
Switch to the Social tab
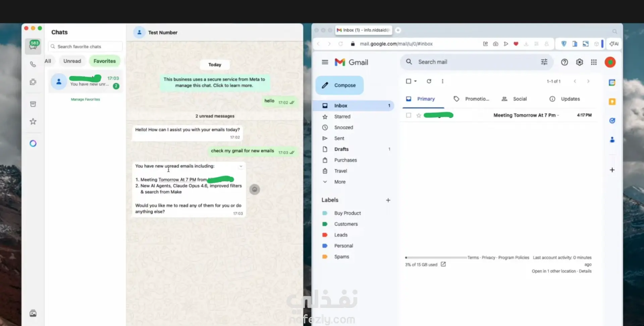click(514, 99)
